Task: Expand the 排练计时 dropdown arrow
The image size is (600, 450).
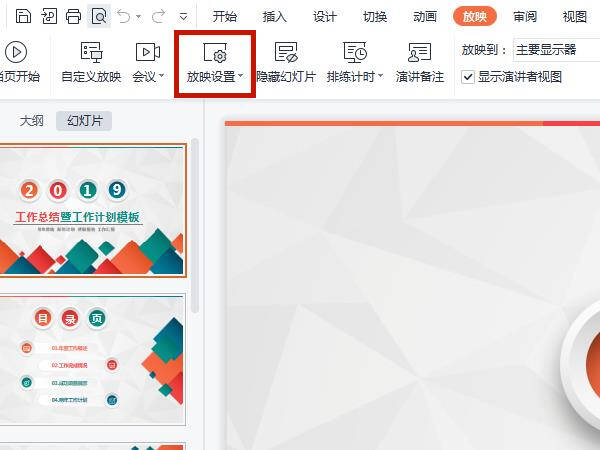Action: [x=380, y=76]
